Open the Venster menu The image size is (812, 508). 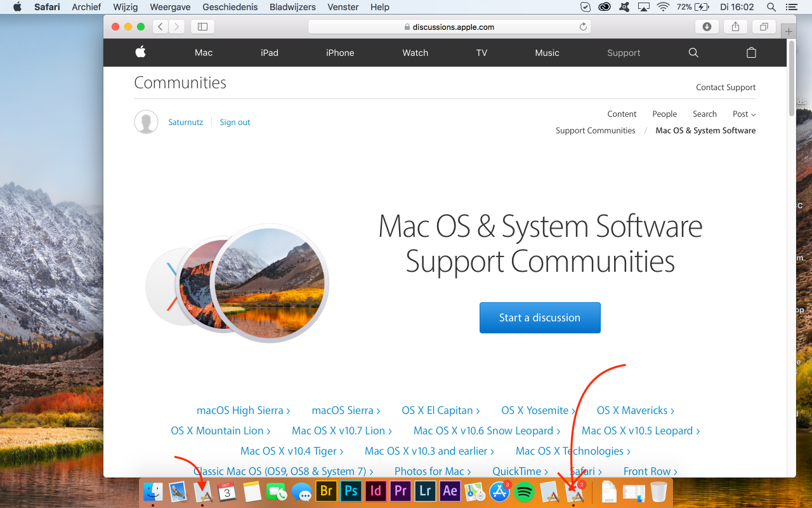tap(343, 7)
